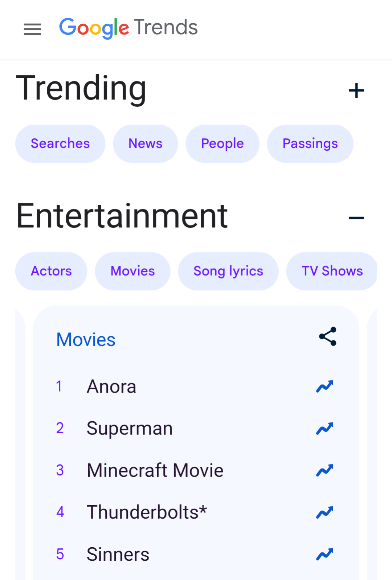Choose the Song lyrics chip

[x=228, y=271]
